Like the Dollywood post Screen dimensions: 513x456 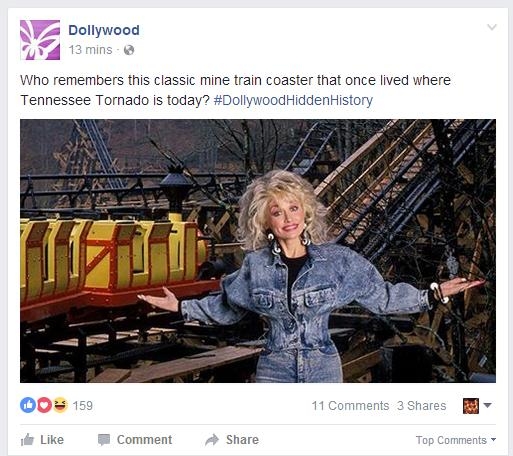click(x=42, y=440)
